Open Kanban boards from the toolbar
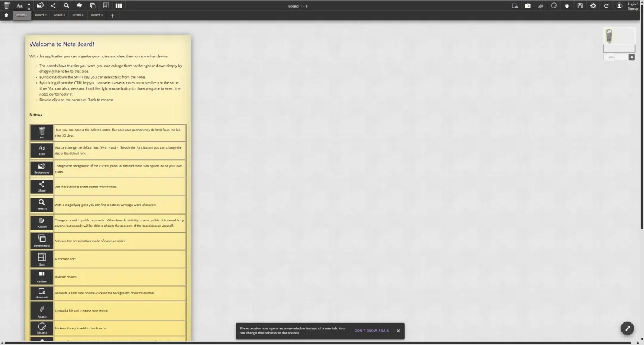Screen dimensions: 644x345 119,6
